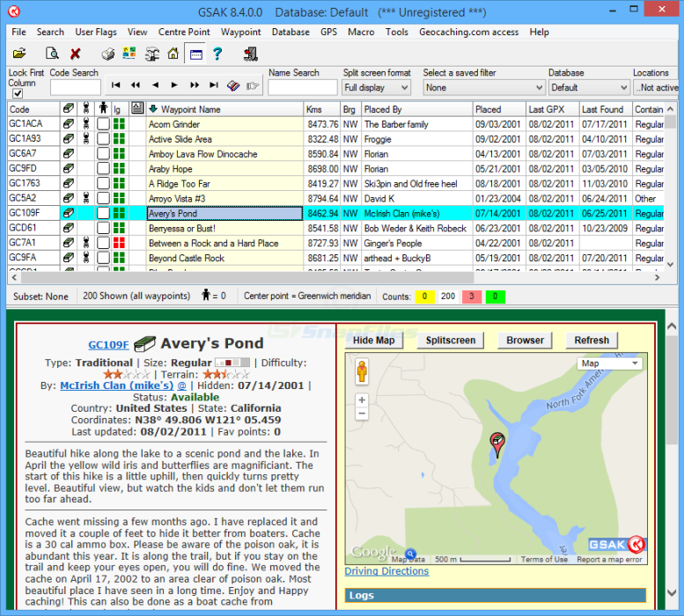Click the red X delete icon

(x=75, y=54)
